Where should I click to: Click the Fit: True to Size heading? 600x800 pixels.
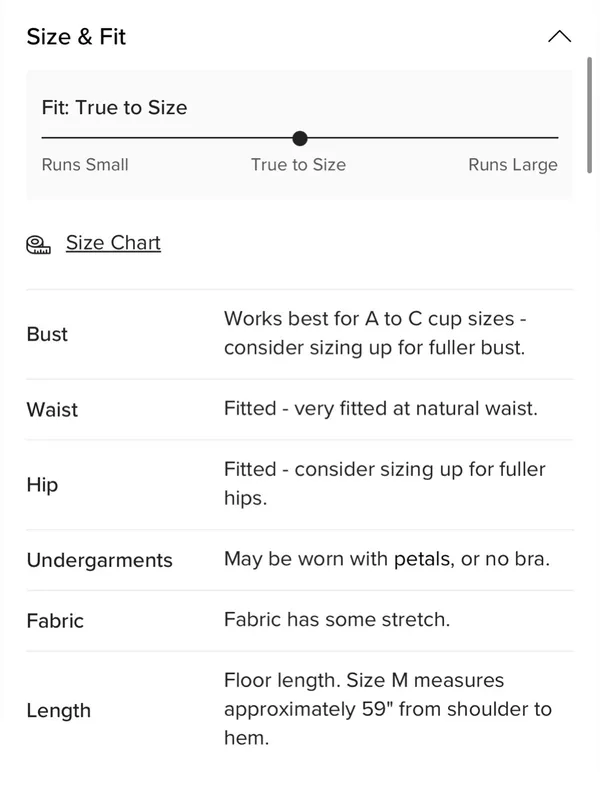pos(114,108)
